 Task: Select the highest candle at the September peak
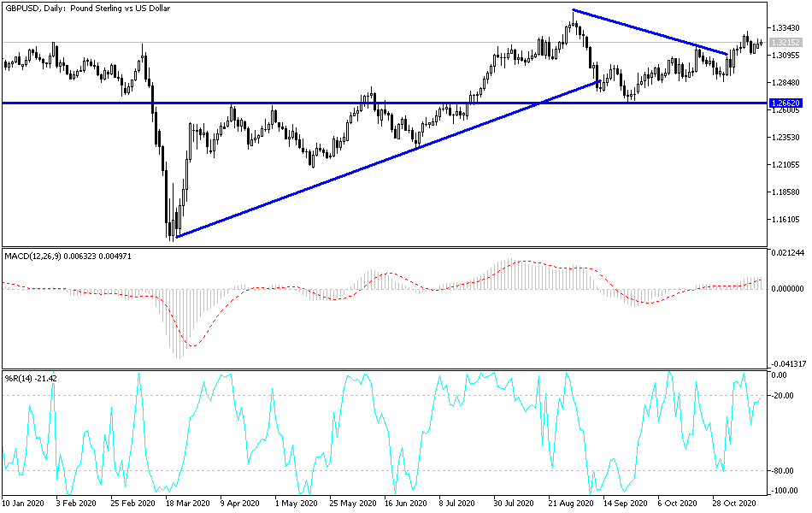(573, 21)
